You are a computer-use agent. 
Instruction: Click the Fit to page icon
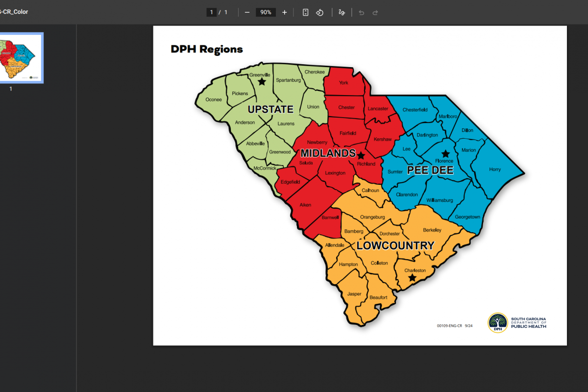(305, 12)
